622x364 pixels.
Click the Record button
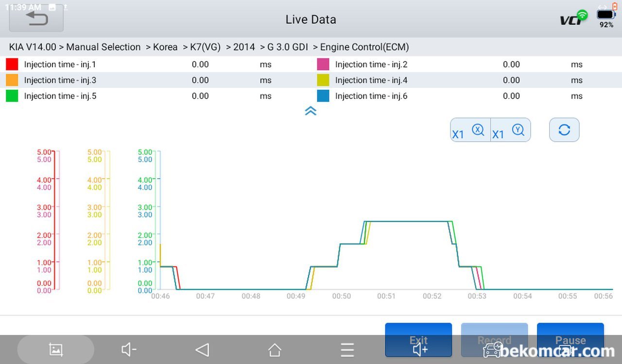(x=494, y=340)
